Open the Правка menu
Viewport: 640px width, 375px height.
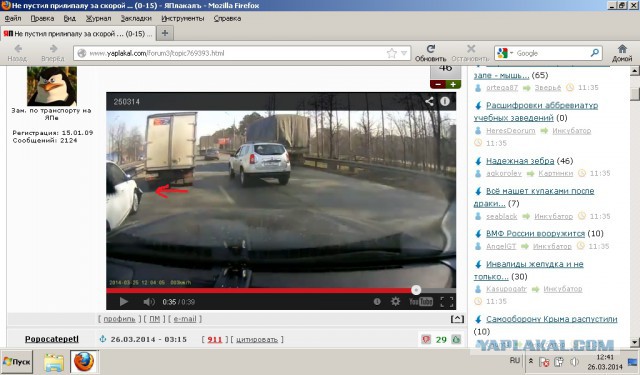42,18
